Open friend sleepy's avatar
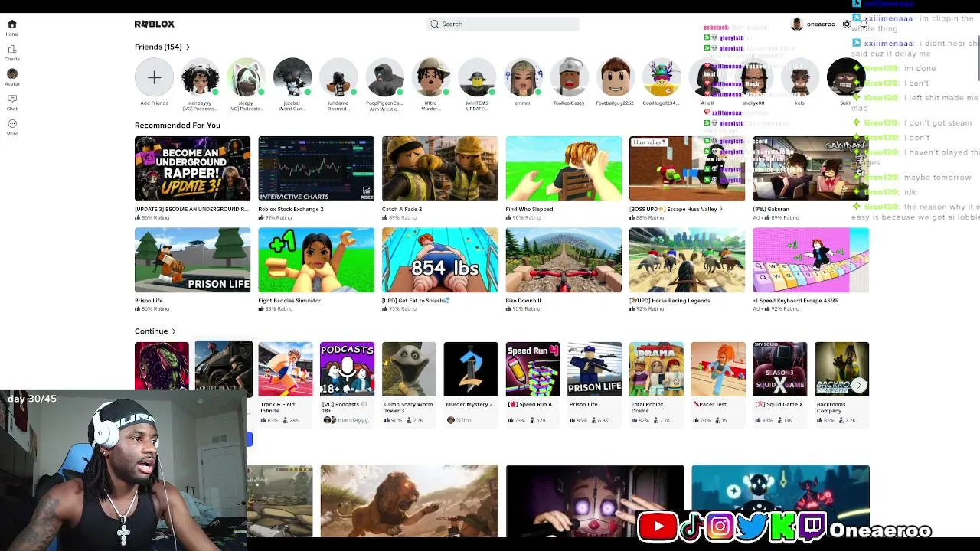This screenshot has height=551, width=980. click(x=246, y=77)
